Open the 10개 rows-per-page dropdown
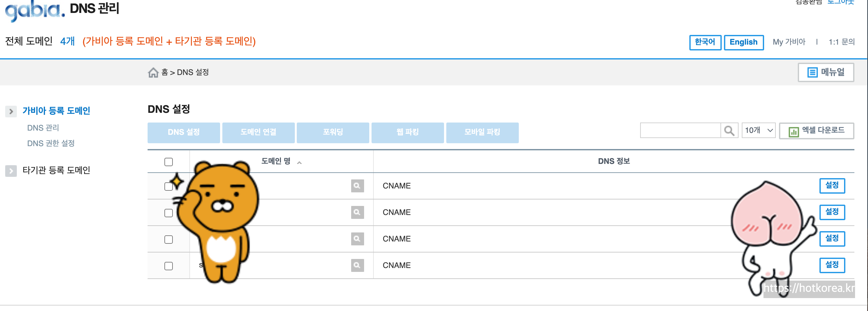The image size is (868, 311). (x=759, y=131)
